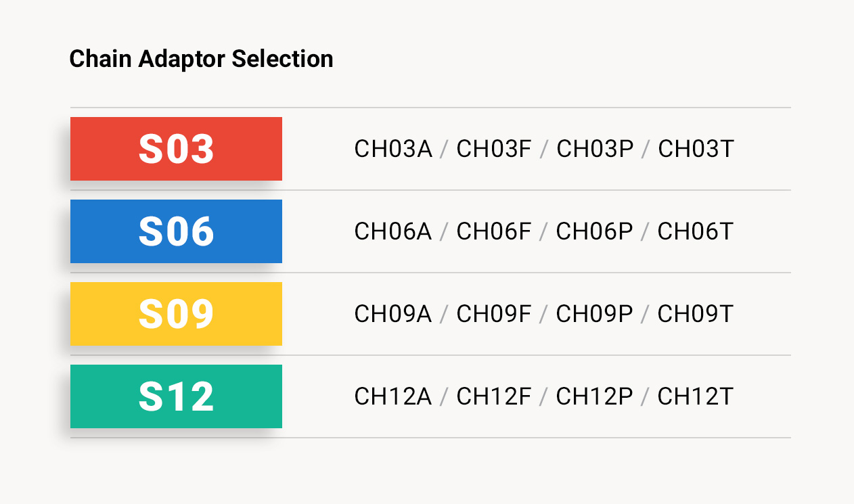The width and height of the screenshot is (854, 504).
Task: Select the blue S06 block
Action: click(x=176, y=231)
